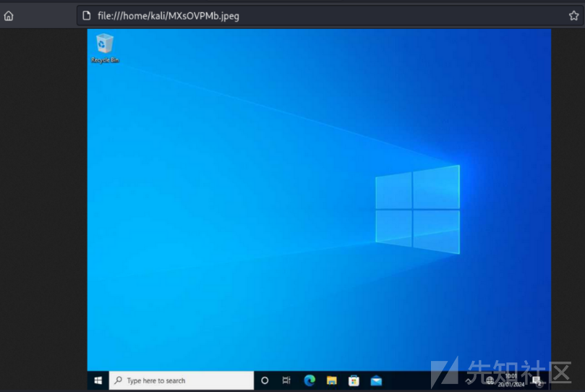Click the 'Type here to search' box

click(x=182, y=380)
